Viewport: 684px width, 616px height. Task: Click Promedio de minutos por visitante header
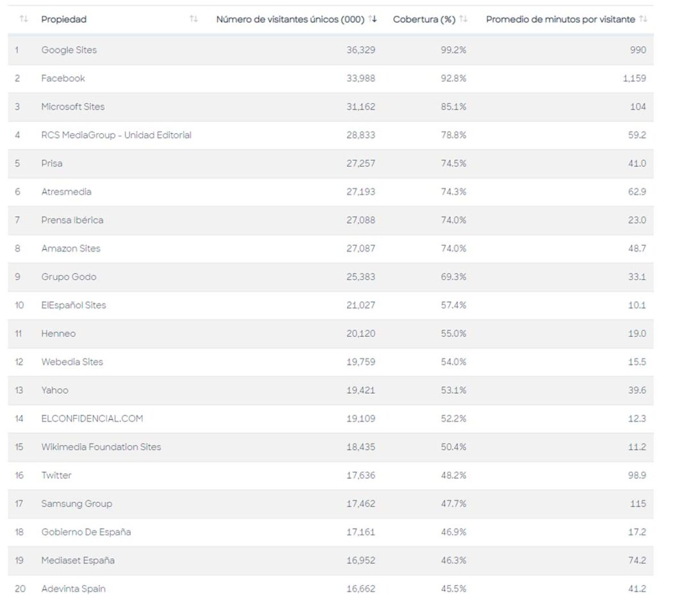coord(560,19)
